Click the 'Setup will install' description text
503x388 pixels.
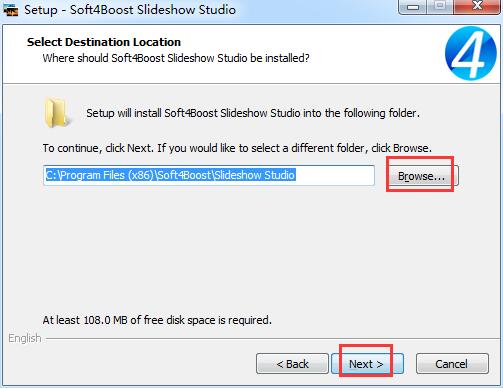tap(253, 113)
